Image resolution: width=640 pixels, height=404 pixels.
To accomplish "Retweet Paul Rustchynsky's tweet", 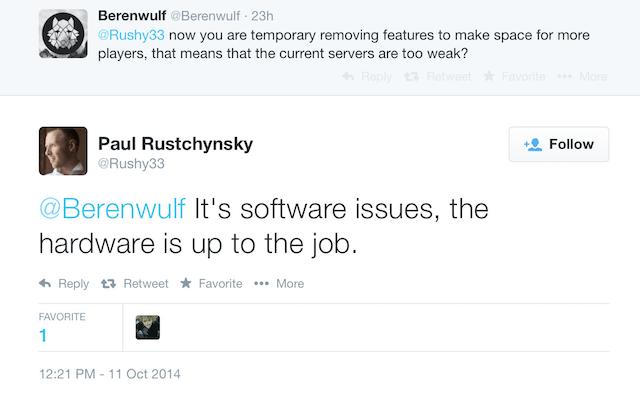I will pos(135,284).
